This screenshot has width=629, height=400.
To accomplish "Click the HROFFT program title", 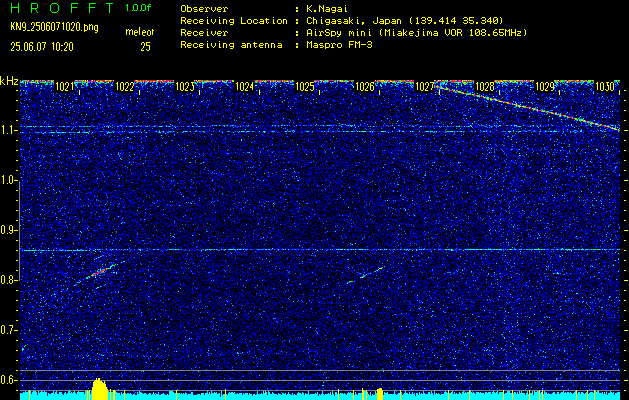I will [63, 8].
